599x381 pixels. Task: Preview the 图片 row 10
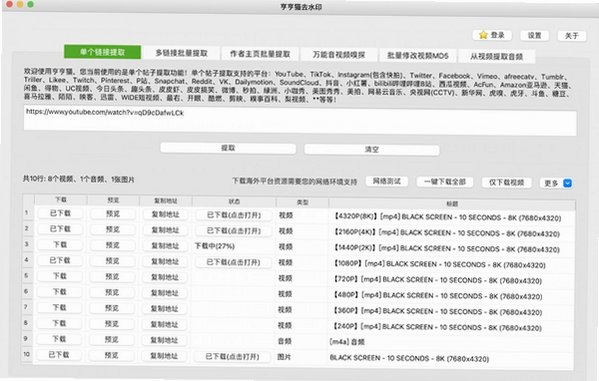111,355
